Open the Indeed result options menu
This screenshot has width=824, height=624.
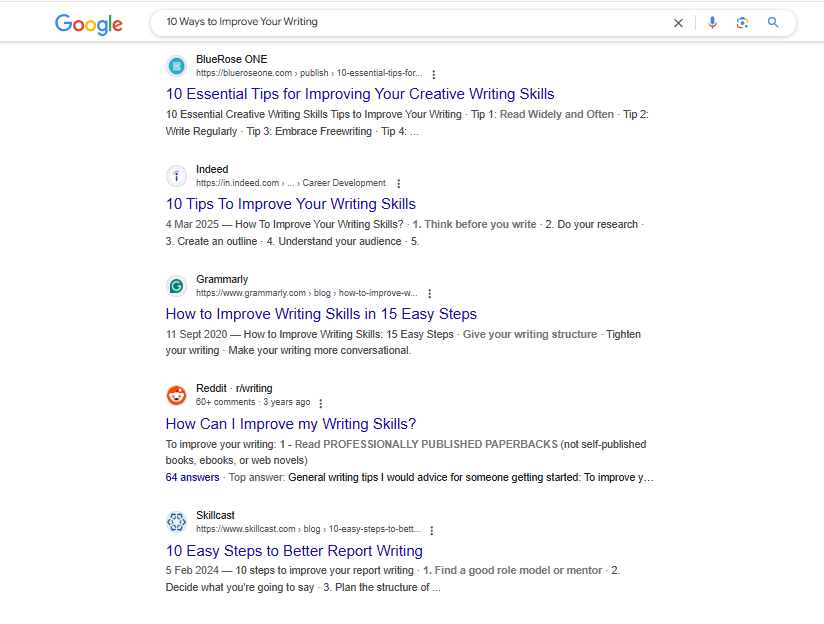pos(398,184)
